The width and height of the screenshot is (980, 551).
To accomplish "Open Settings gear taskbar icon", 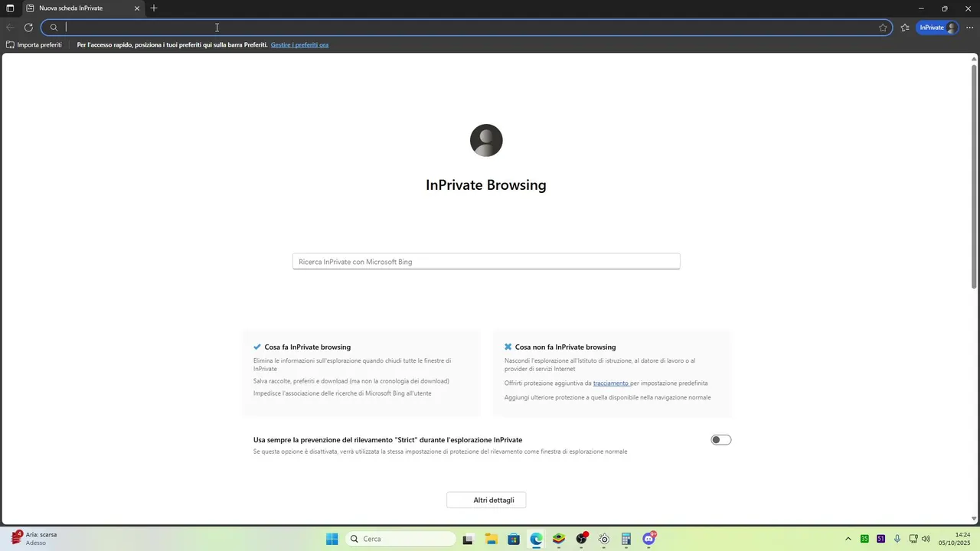I will [x=604, y=540].
